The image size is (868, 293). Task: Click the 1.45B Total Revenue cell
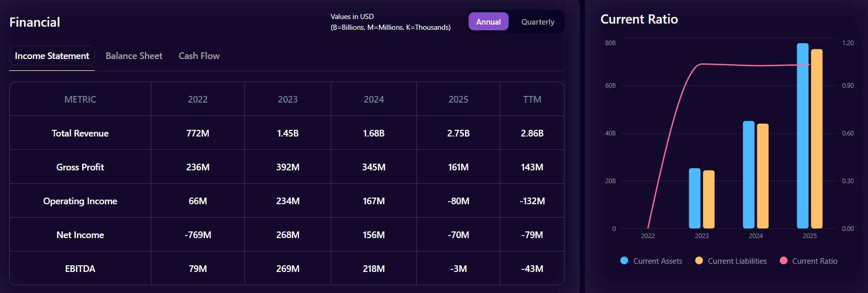(x=288, y=133)
